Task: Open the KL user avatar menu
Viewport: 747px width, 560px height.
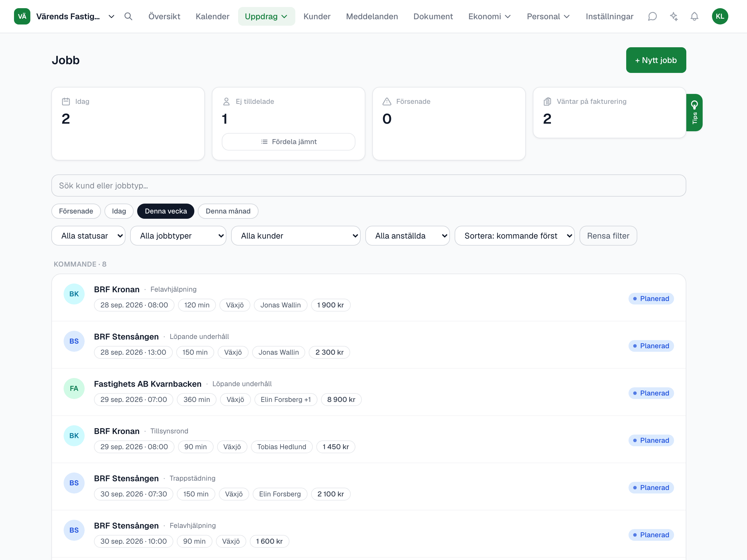Action: click(x=720, y=16)
